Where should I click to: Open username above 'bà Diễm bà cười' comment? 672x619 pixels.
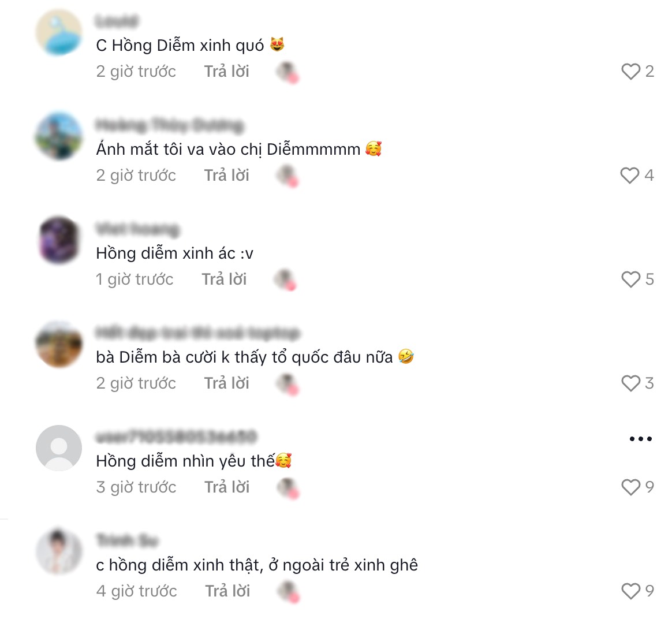click(x=197, y=333)
